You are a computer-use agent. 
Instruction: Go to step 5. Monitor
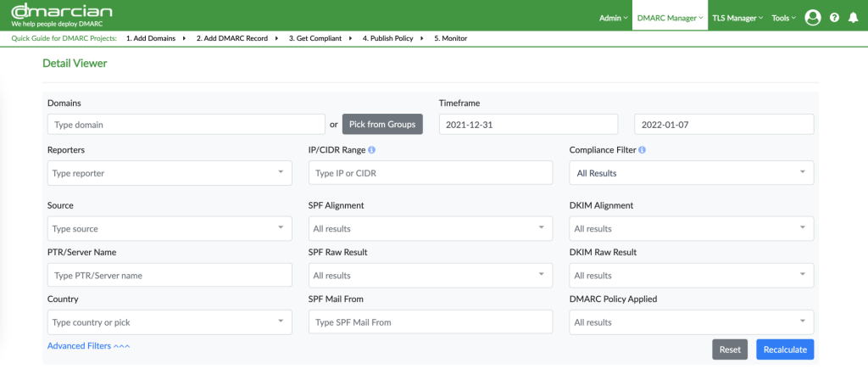[x=451, y=39]
